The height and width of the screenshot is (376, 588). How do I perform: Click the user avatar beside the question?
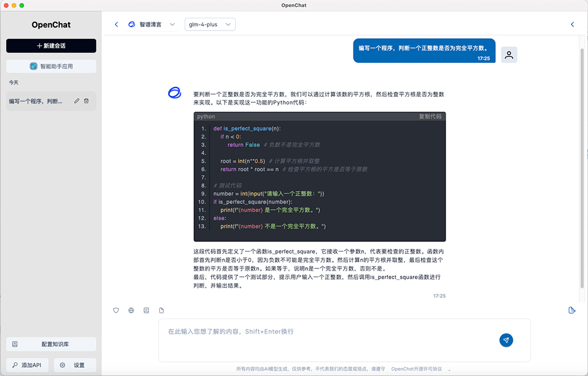[x=509, y=55]
